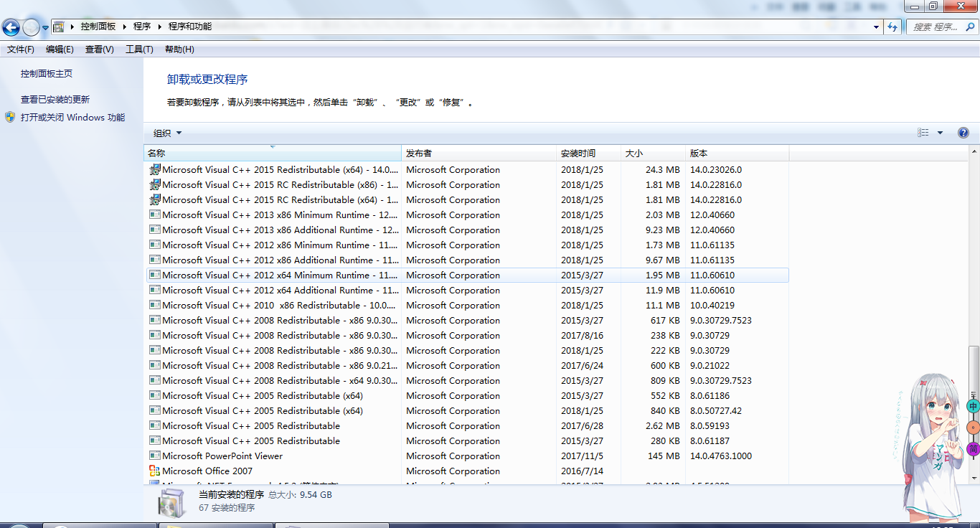Click size cell 11.9 MB
The image size is (980, 528).
pyautogui.click(x=662, y=291)
